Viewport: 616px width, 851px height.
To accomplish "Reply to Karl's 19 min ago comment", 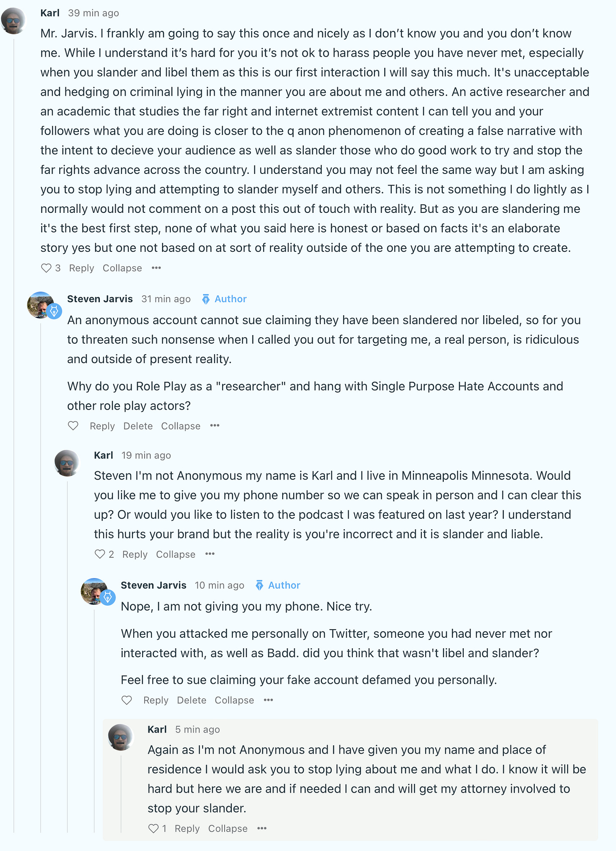I will [x=135, y=554].
